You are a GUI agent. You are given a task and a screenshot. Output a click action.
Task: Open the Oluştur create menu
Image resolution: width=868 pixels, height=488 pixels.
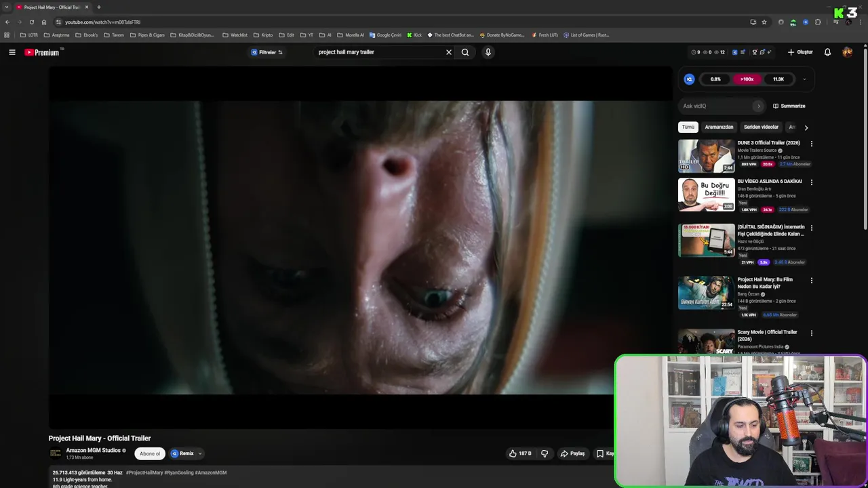coord(800,52)
